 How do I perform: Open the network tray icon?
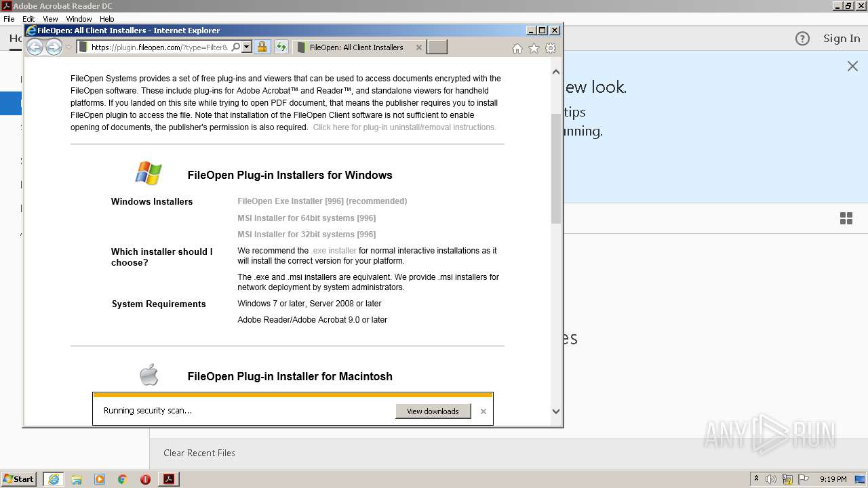point(787,479)
